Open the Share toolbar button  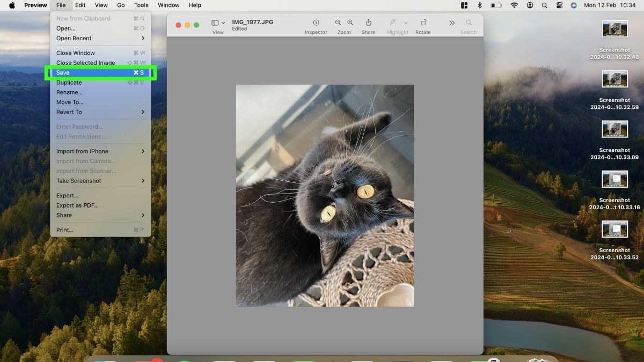pos(369,23)
